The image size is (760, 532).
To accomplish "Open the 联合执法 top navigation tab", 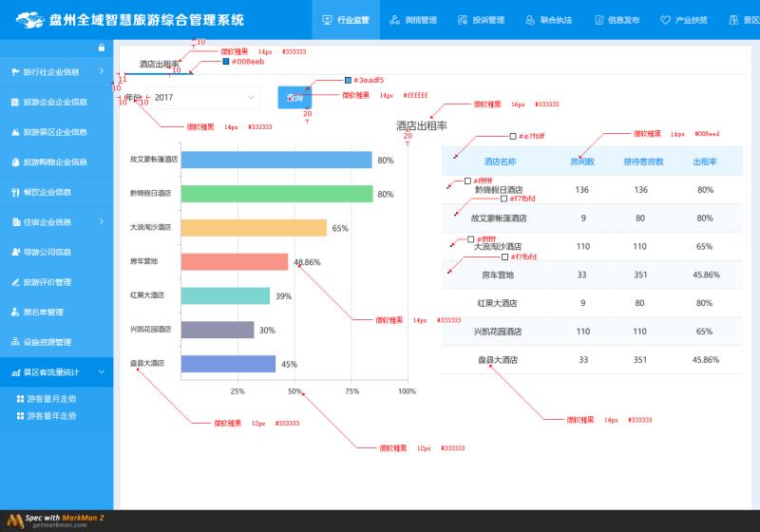I will (549, 20).
